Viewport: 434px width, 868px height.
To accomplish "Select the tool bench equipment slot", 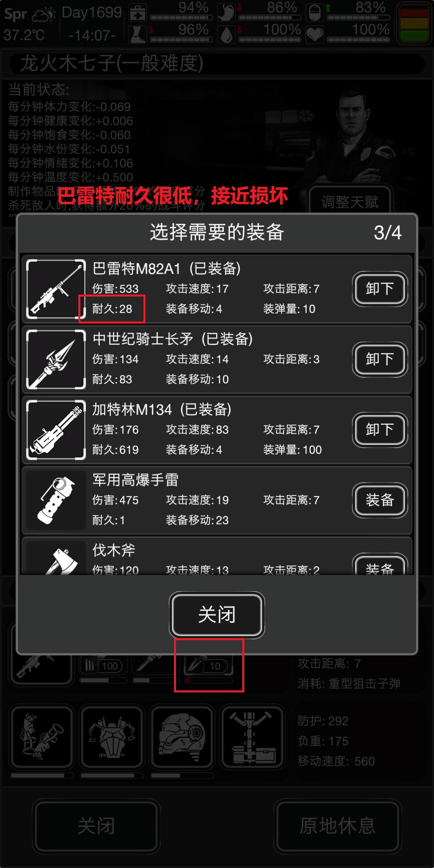I will click(x=253, y=737).
